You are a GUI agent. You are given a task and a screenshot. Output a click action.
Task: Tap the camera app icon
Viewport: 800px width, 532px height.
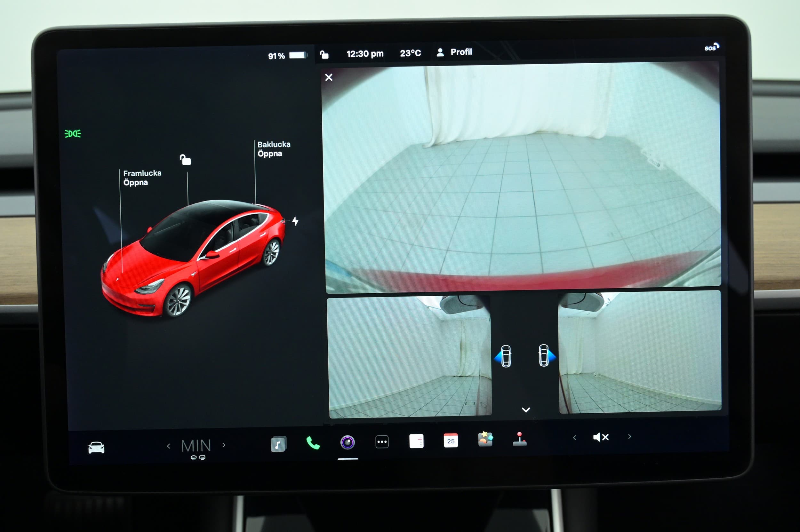[x=347, y=442]
